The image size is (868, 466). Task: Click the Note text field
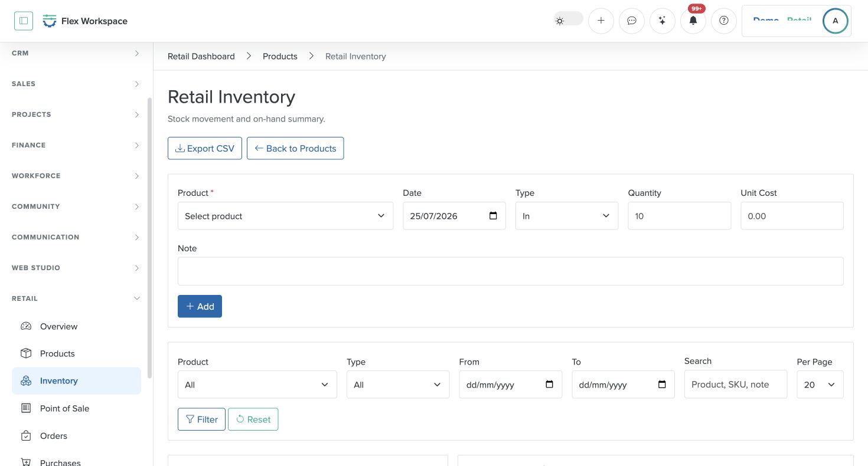pos(511,271)
